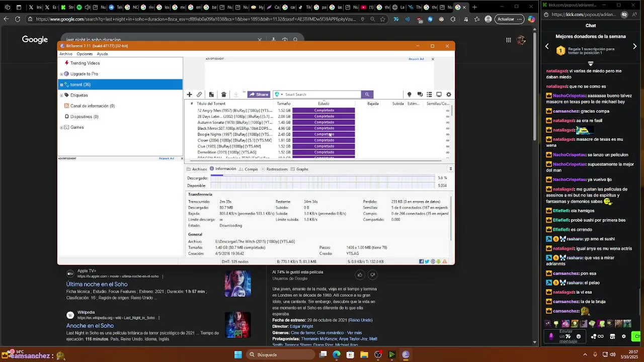Screen dimensions: 644x362
Task: Click warning triangle icon in status bar
Action: [x=445, y=261]
